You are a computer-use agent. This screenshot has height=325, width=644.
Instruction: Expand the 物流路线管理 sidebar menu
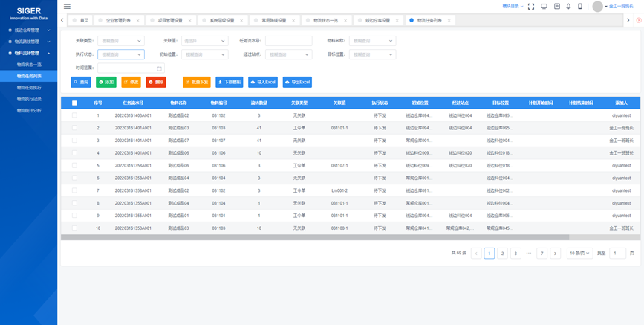[29, 42]
